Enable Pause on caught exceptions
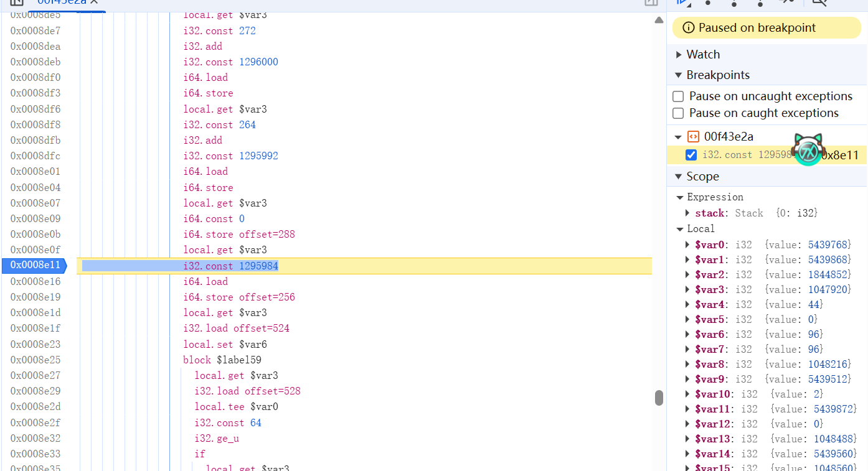The image size is (868, 471). point(679,113)
